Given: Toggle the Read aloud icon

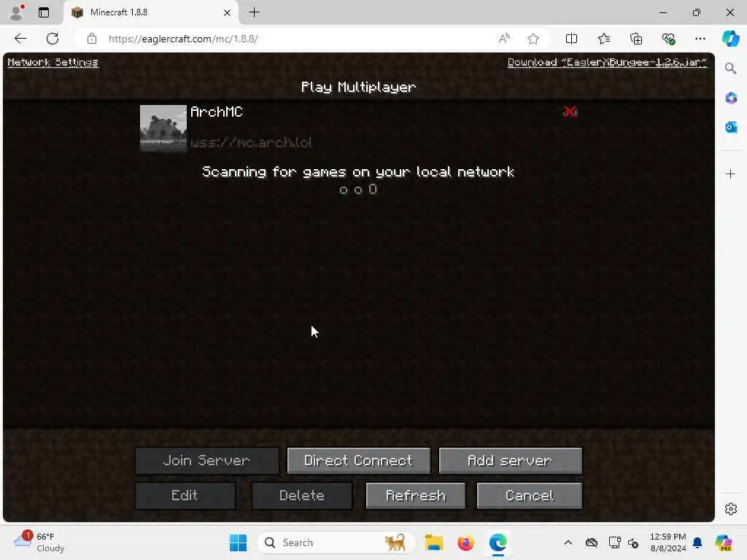Looking at the screenshot, I should 504,39.
